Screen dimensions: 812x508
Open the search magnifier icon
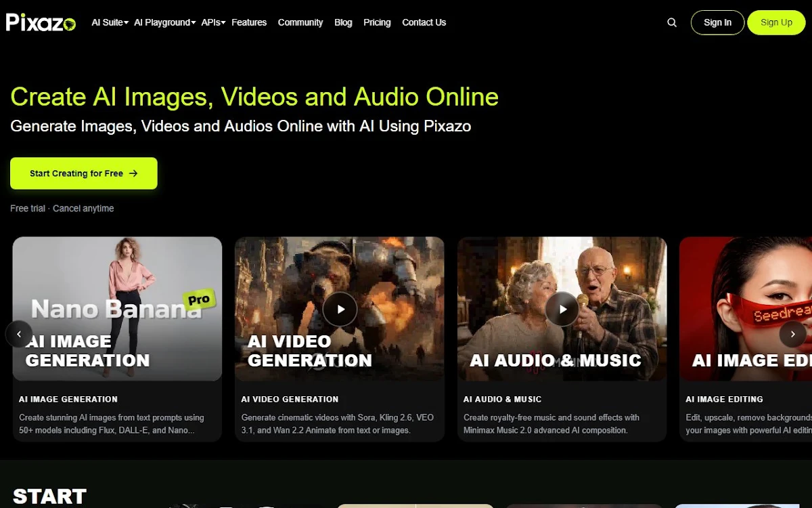(672, 22)
